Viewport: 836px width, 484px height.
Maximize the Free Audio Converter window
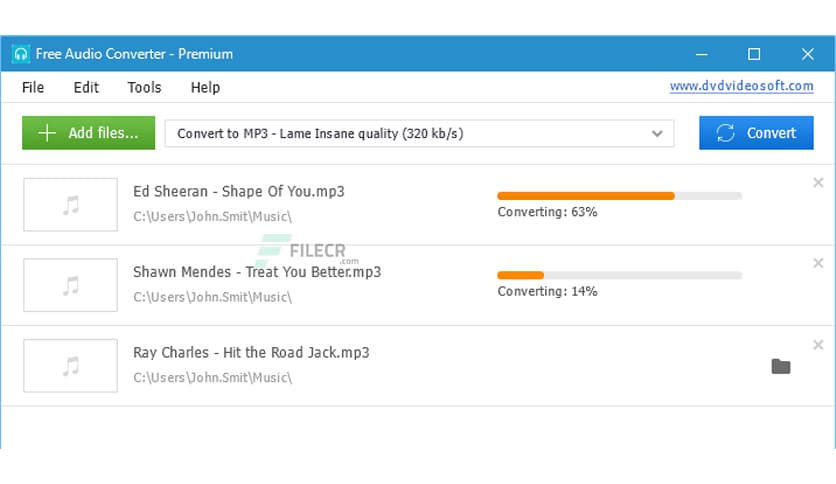(x=754, y=54)
